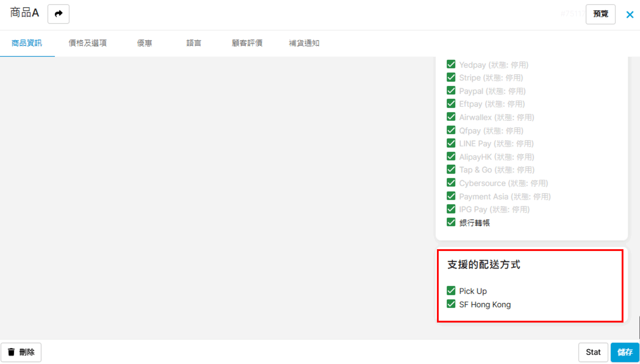
Task: Uncheck the AlipayHK checkbox
Action: point(451,156)
